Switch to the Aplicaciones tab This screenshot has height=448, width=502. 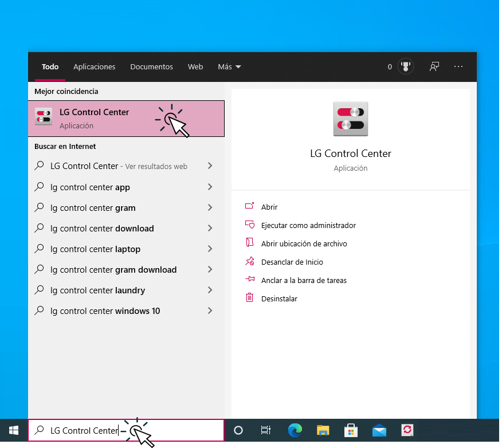(x=94, y=66)
